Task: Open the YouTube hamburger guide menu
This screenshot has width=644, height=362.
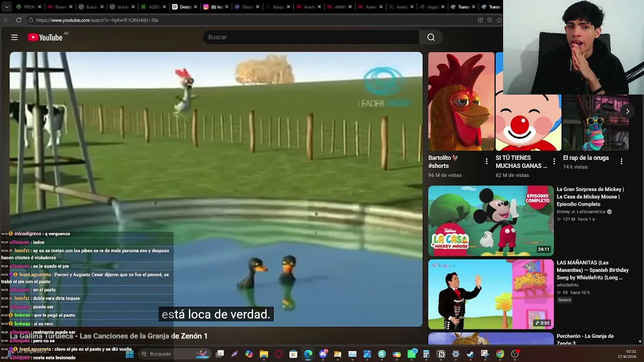Action: pyautogui.click(x=15, y=37)
